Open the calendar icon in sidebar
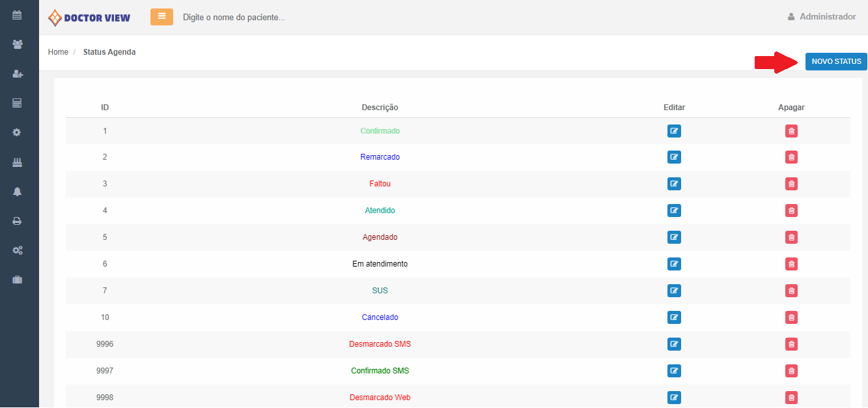Screen dimensions: 868x408 tap(18, 15)
